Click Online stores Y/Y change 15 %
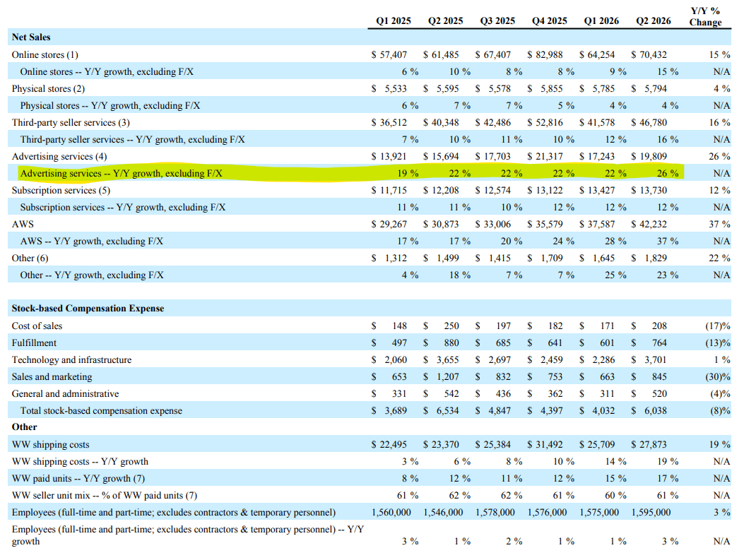 [719, 54]
